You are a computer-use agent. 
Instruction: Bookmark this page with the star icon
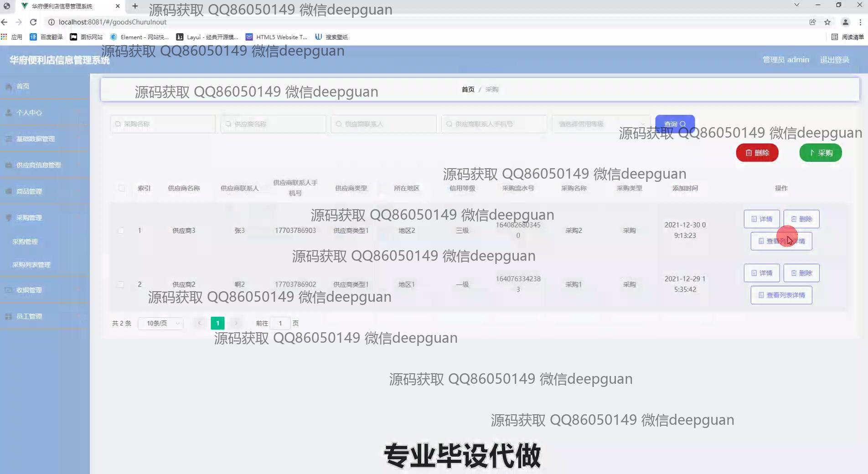[x=827, y=22]
